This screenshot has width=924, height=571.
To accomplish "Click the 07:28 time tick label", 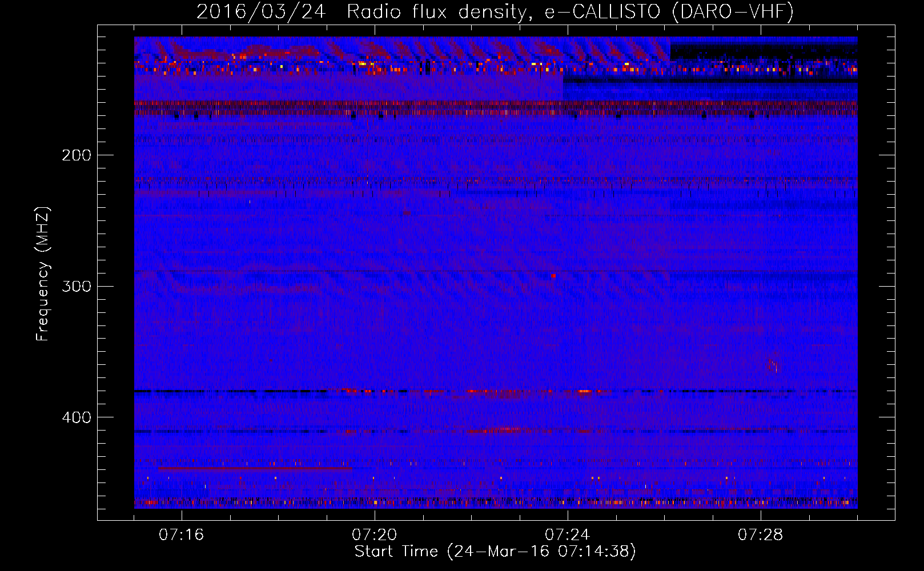I will pos(761,535).
